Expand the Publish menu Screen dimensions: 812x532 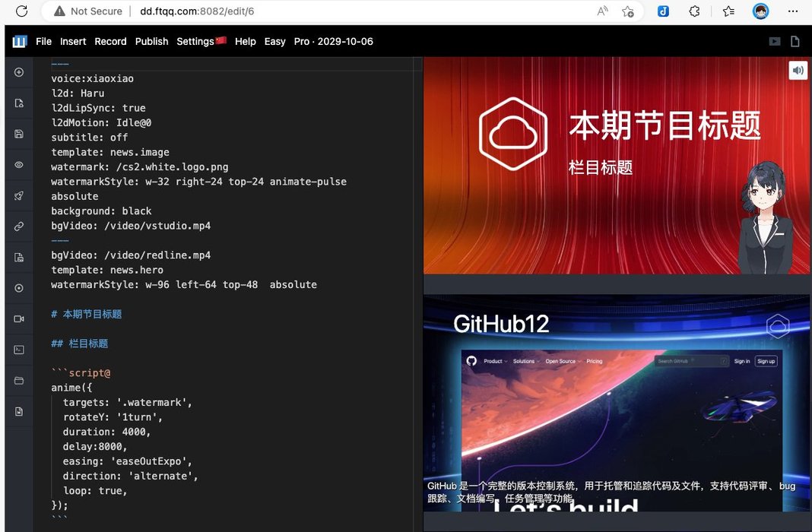click(x=151, y=42)
